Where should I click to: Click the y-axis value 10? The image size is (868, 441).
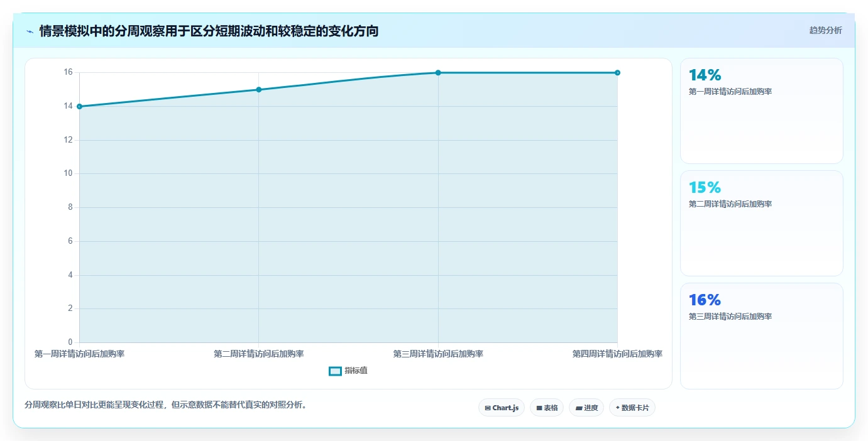click(68, 173)
